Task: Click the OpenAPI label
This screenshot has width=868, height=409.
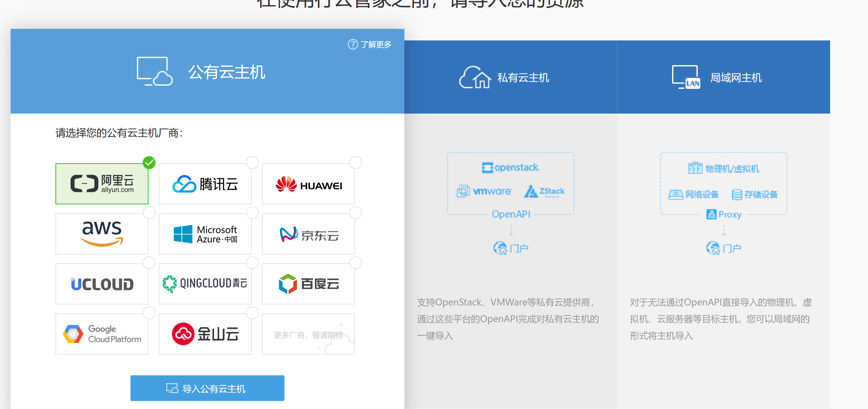Action: (x=511, y=214)
